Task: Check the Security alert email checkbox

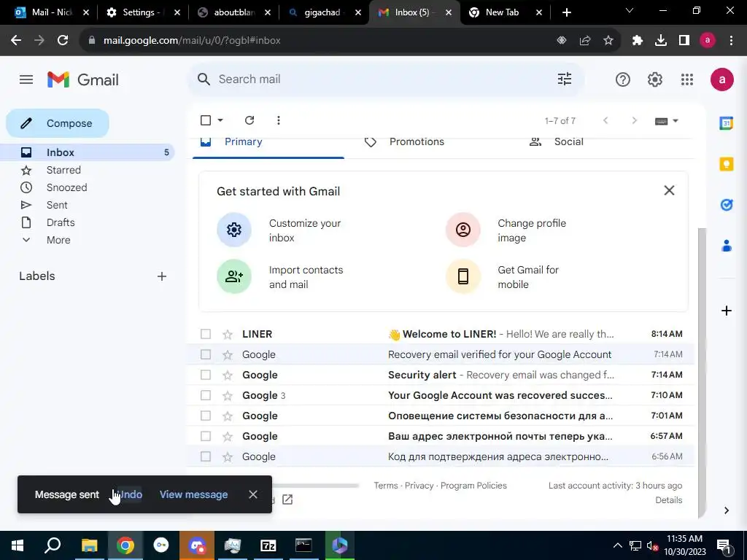Action: tap(205, 375)
